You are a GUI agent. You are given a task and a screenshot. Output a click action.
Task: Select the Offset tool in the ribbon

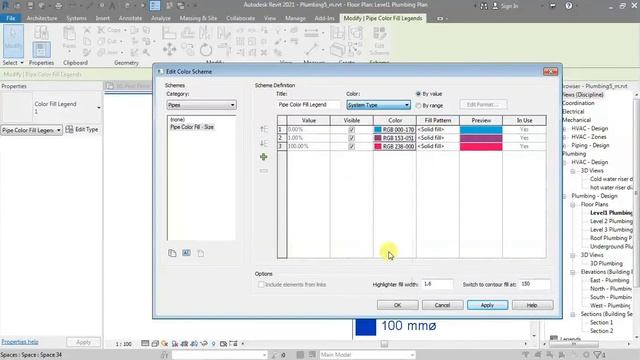click(187, 33)
